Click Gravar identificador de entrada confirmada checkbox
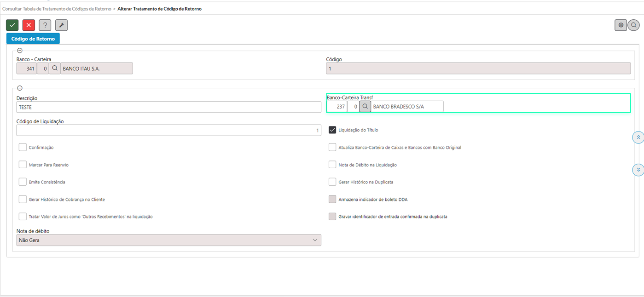This screenshot has width=644, height=297. pyautogui.click(x=332, y=216)
